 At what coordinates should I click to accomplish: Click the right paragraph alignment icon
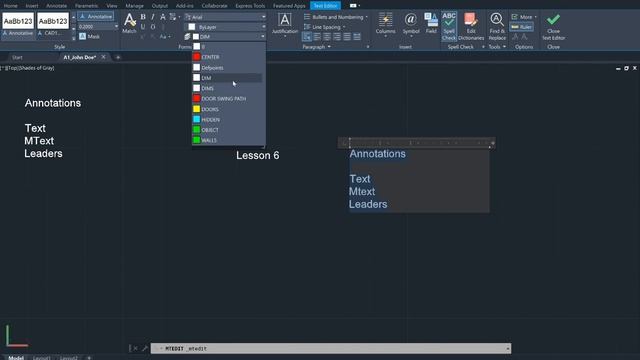[x=337, y=37]
